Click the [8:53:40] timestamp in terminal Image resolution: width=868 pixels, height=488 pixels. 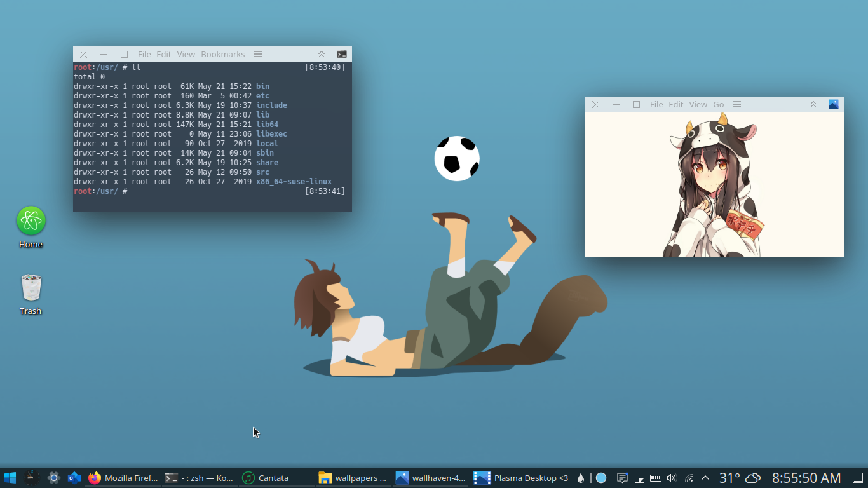(325, 67)
